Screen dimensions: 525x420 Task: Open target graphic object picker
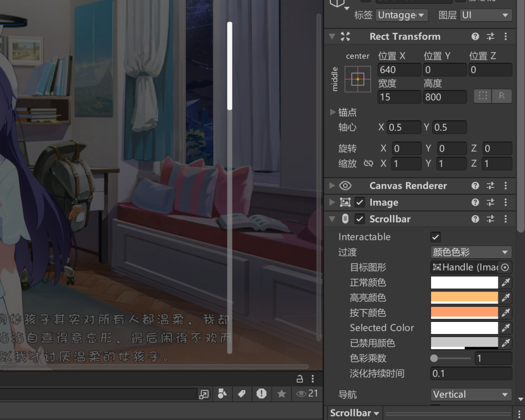click(x=505, y=267)
